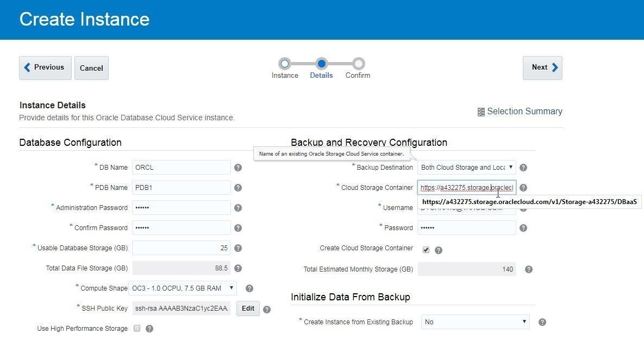Click the SSH Public Key text field

point(182,309)
